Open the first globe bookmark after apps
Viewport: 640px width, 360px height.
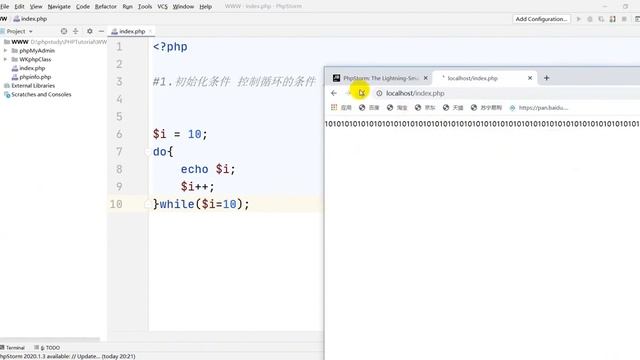[x=369, y=108]
